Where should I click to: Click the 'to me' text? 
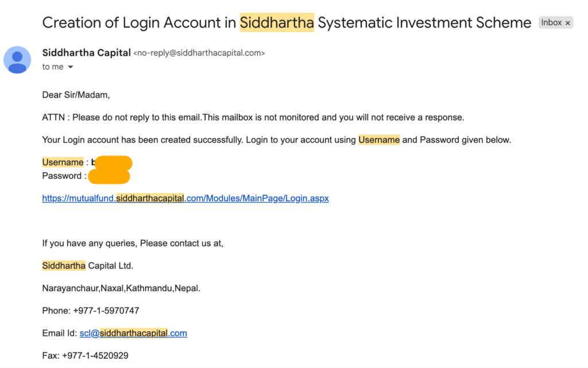pyautogui.click(x=52, y=67)
